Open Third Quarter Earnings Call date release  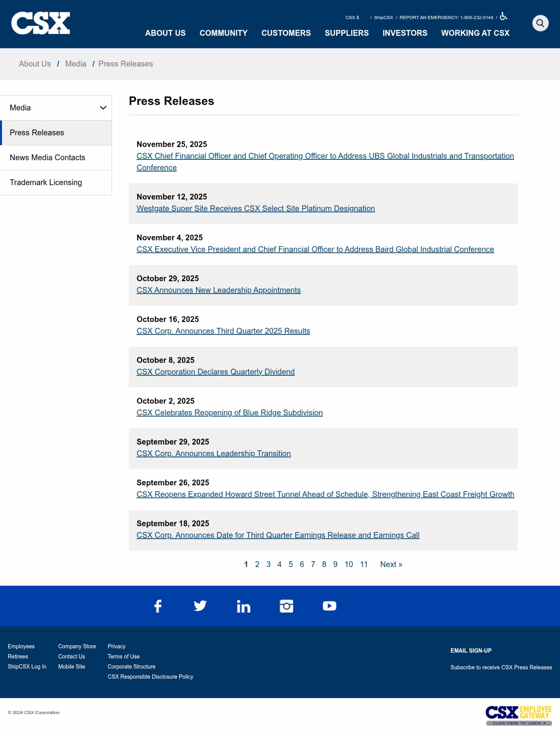pos(278,535)
